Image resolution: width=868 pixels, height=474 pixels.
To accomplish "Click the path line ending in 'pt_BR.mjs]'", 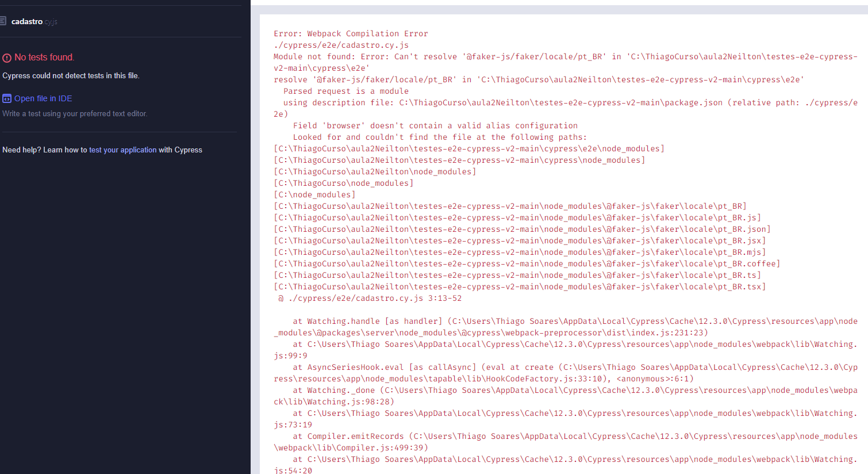I will coord(520,252).
